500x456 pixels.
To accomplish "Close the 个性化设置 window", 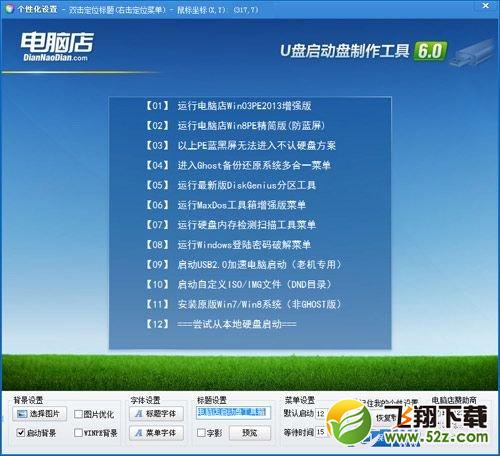I will (x=486, y=5).
